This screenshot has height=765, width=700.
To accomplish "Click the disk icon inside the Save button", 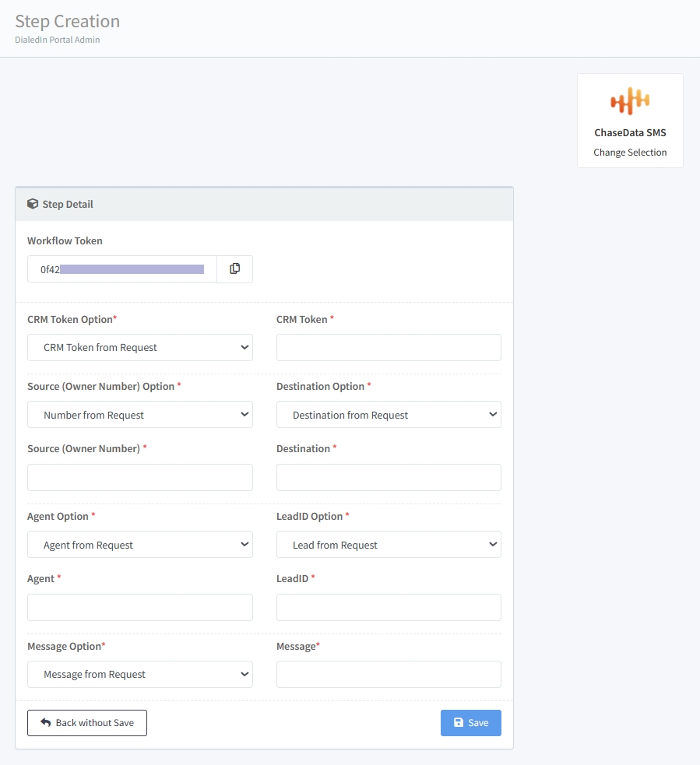I will (459, 722).
